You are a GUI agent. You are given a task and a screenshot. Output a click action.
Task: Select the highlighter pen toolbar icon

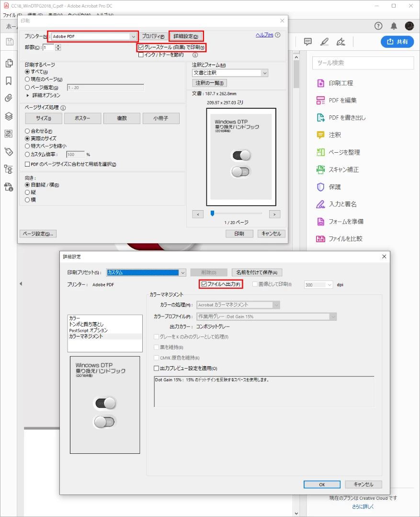click(x=324, y=42)
